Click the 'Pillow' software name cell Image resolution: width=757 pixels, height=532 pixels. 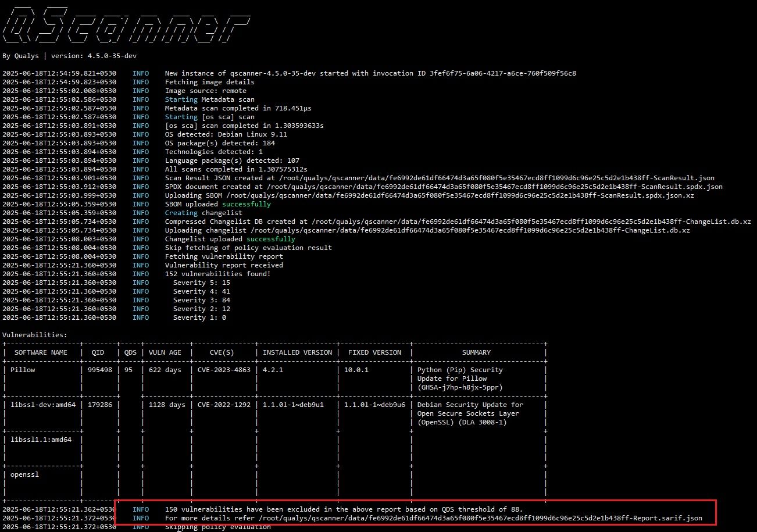[x=23, y=370]
